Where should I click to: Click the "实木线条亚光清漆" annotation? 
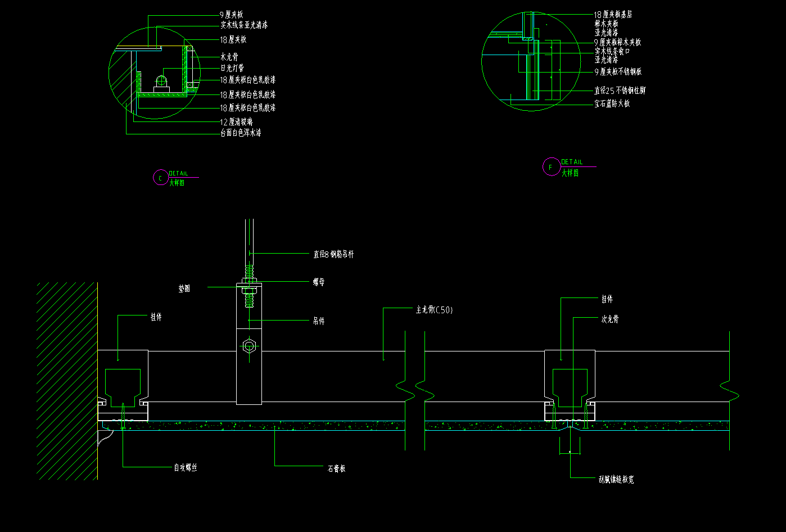coord(244,25)
